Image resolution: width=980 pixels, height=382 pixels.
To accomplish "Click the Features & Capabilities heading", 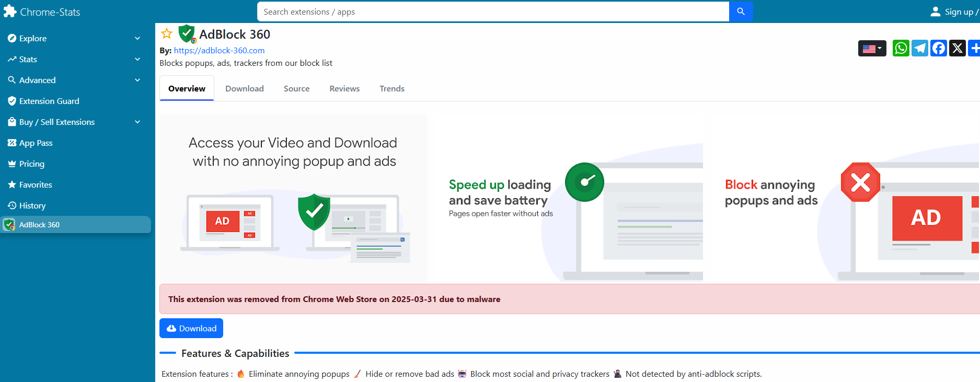I will (235, 353).
